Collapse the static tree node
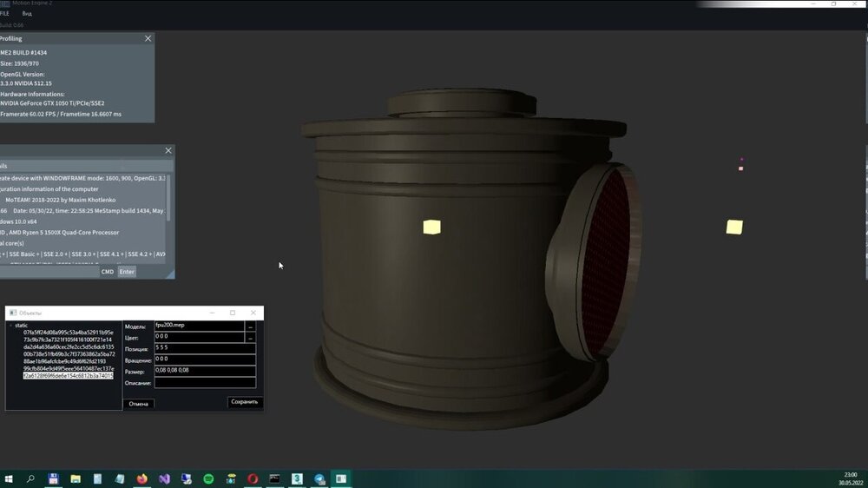The image size is (868, 488). click(10, 326)
